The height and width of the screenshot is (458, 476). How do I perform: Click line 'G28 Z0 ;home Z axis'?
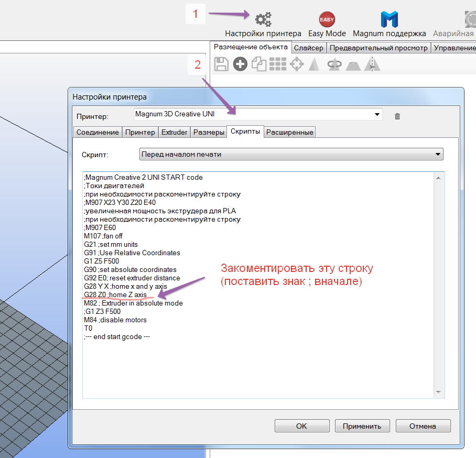[115, 295]
